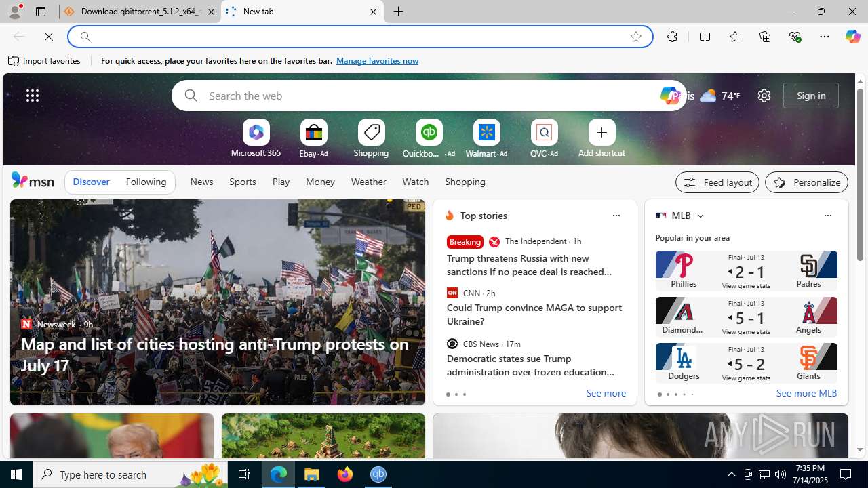868x488 pixels.
Task: Click the Windows taskbar search box
Action: 129,474
